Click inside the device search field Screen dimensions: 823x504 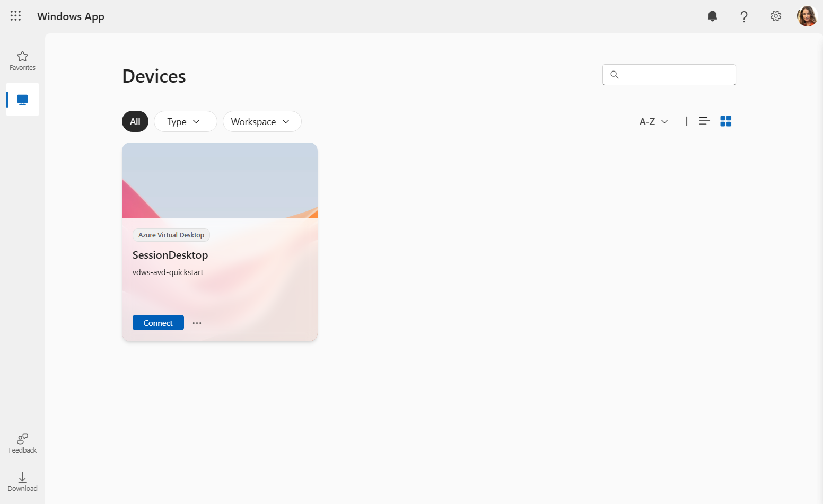coord(669,74)
